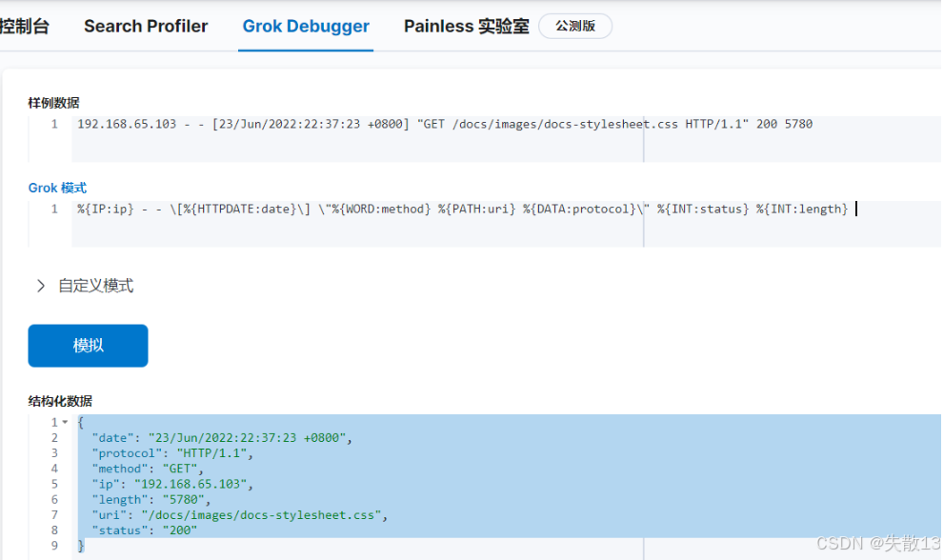Click the 模拟 button

click(x=88, y=346)
